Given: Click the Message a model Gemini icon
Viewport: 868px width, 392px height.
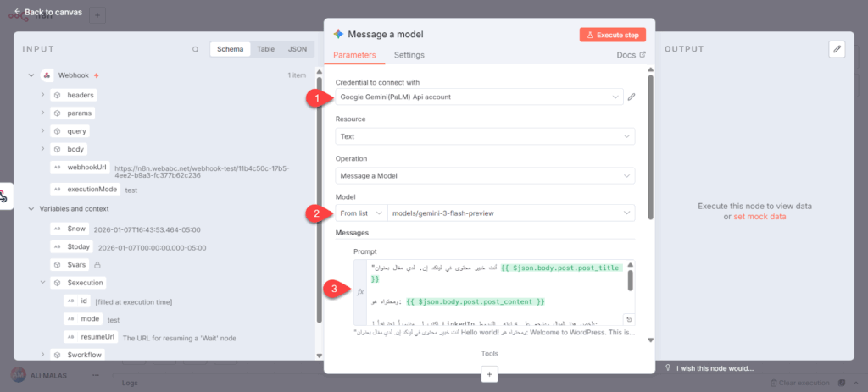Looking at the screenshot, I should [x=338, y=34].
